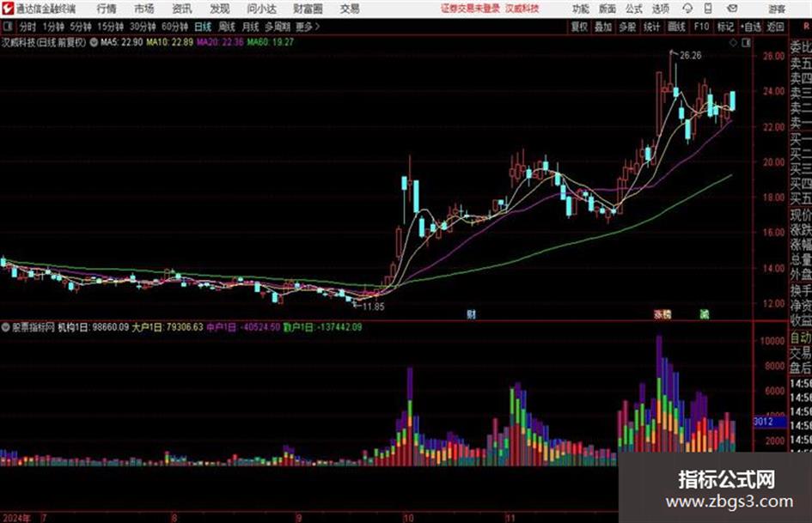
Task: Open the mail envelope icon
Action: (x=732, y=9)
